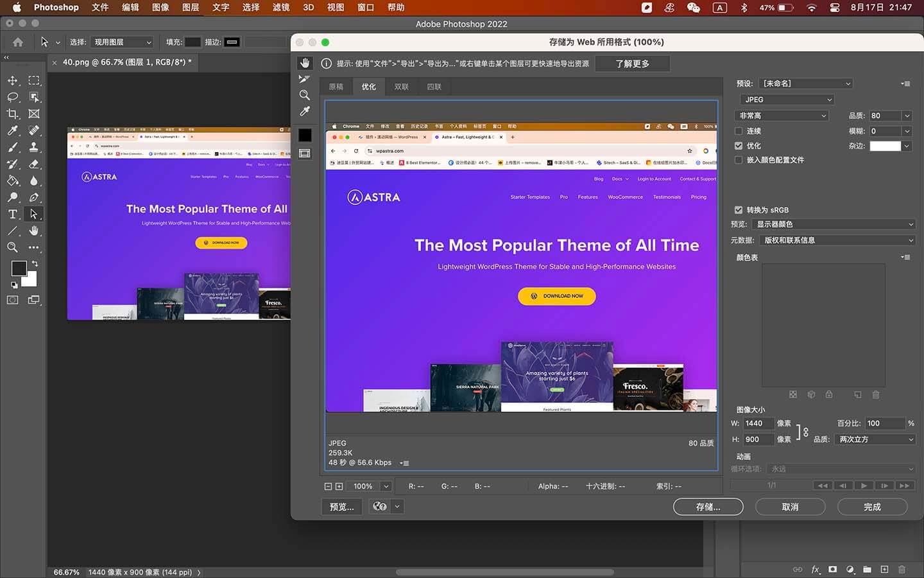Select the Frame tool

[x=34, y=114]
